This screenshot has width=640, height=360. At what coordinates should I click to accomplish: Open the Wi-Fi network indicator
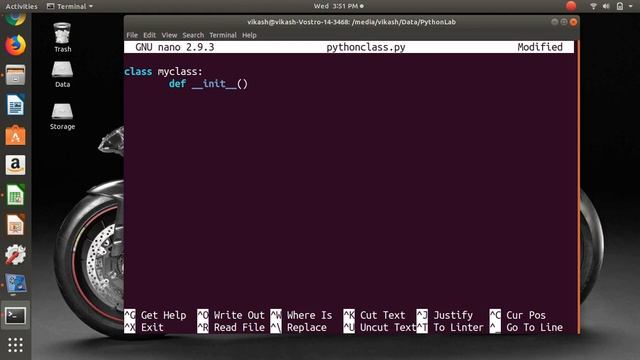(593, 6)
